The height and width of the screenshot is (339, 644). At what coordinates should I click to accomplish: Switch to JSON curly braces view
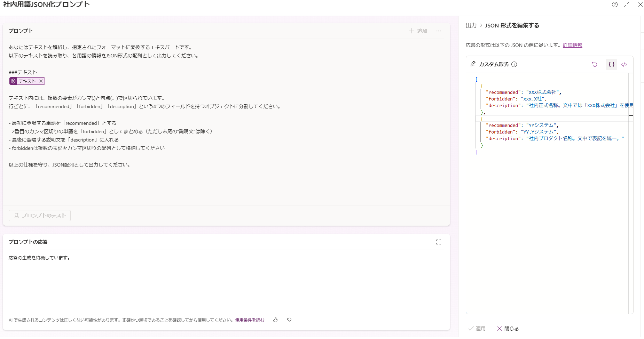tap(611, 64)
